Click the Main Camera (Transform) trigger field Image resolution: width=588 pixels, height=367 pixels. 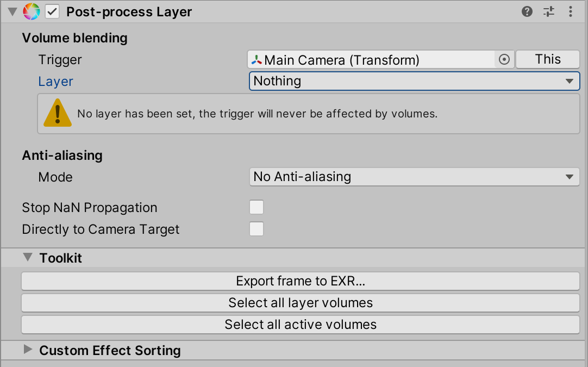coord(371,60)
